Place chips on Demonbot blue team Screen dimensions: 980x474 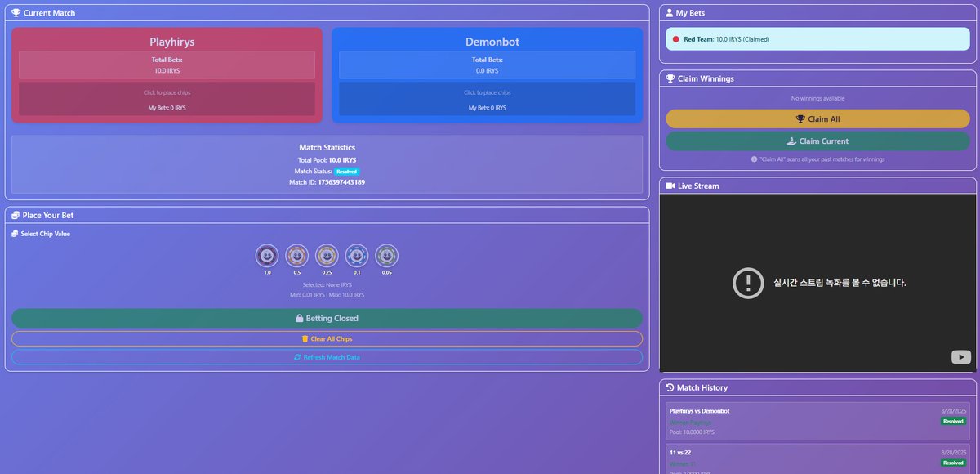pyautogui.click(x=487, y=98)
